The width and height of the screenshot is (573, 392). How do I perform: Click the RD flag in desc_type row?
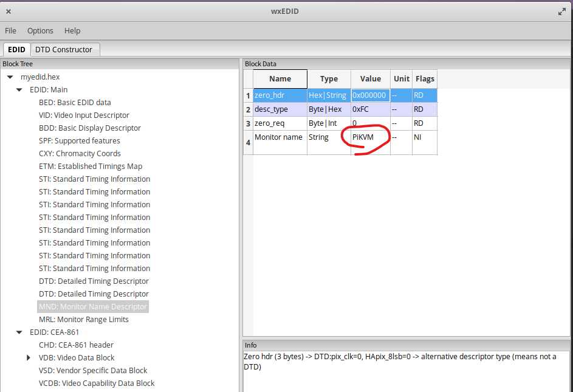(x=425, y=109)
